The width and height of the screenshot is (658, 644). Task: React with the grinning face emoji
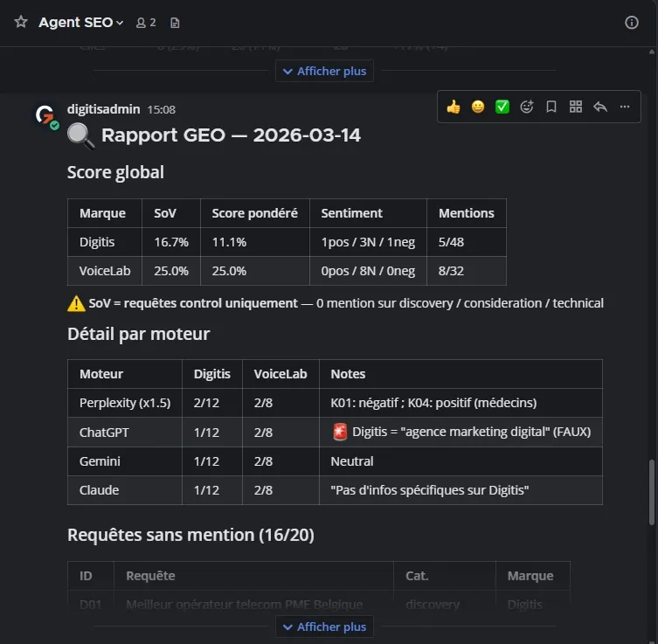click(478, 107)
